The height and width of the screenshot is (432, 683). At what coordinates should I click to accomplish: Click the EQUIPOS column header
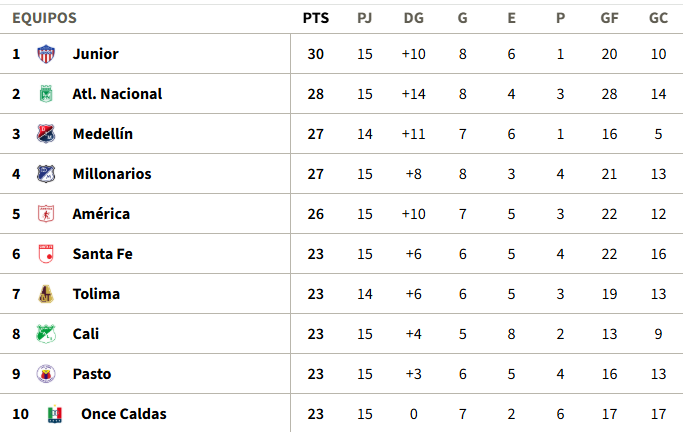tap(44, 18)
